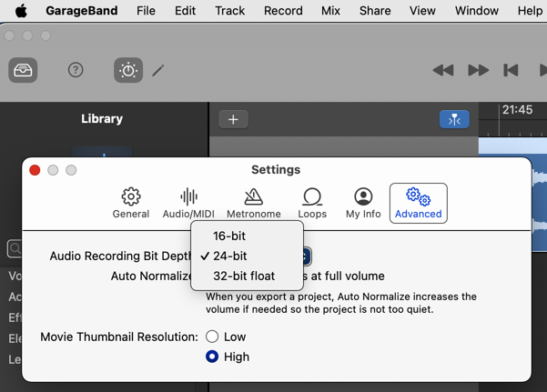Choose 16-bit from the bit depth list
This screenshot has height=392, width=547.
pyautogui.click(x=229, y=236)
